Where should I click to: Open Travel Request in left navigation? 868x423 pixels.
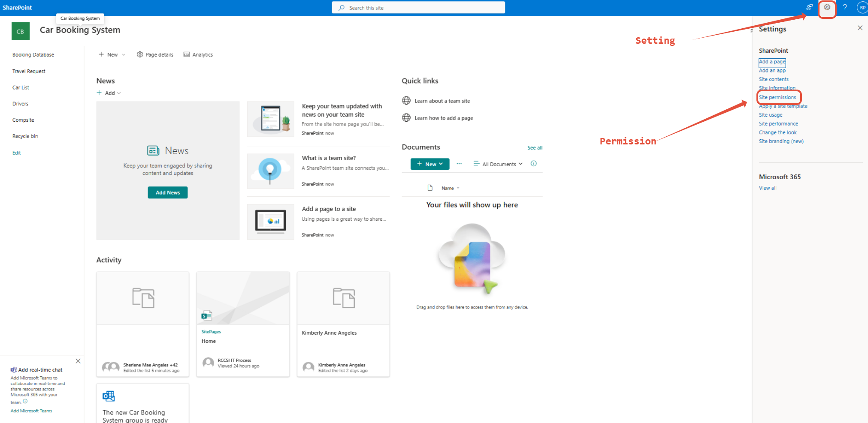click(x=29, y=72)
